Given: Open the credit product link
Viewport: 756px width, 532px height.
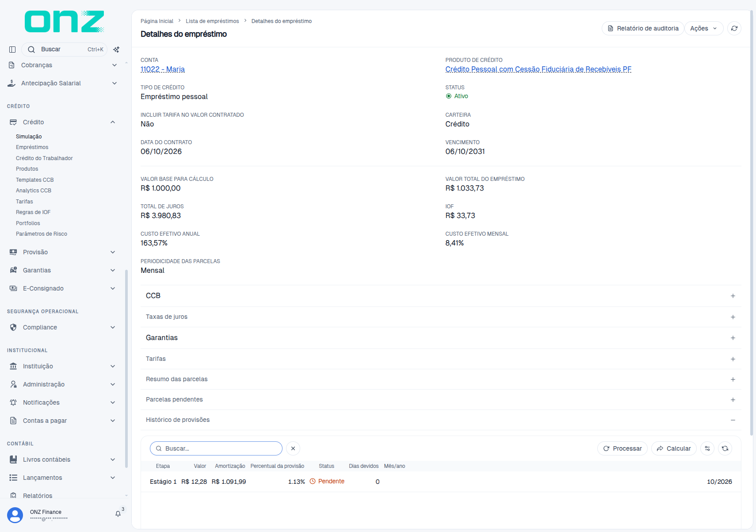Looking at the screenshot, I should point(538,69).
